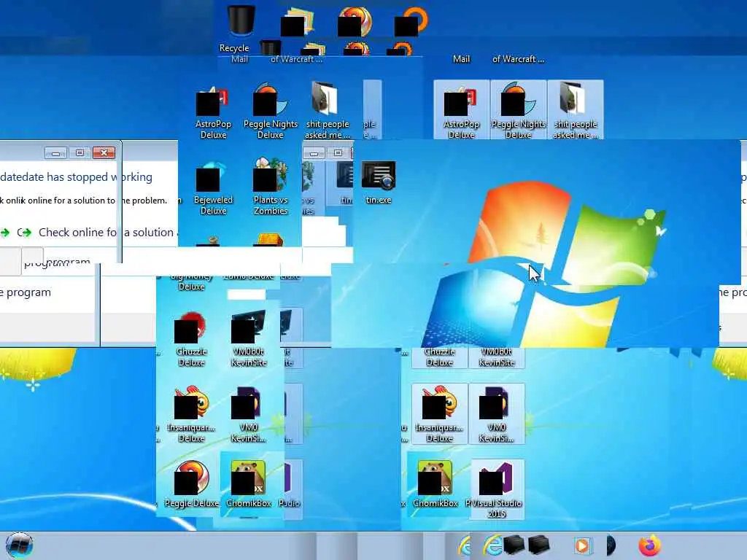Minimize the 'has stopped working' error dialog
The height and width of the screenshot is (560, 747).
click(55, 152)
